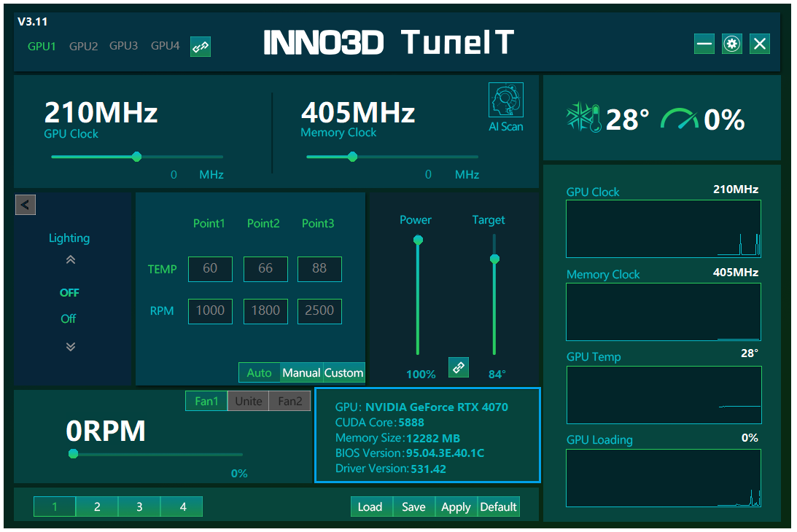The width and height of the screenshot is (797, 532).
Task: Click the V3.11 version label
Action: coord(33,22)
